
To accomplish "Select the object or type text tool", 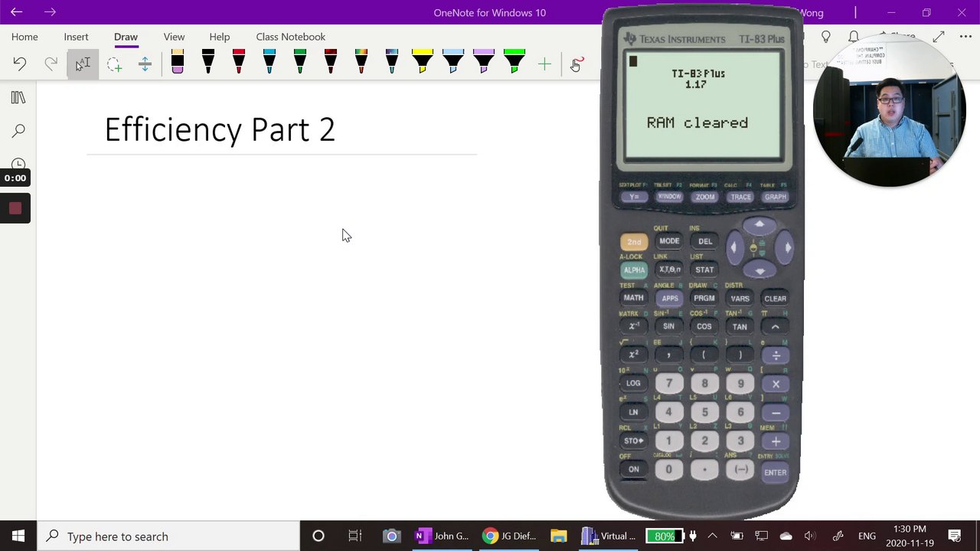I will coord(83,64).
